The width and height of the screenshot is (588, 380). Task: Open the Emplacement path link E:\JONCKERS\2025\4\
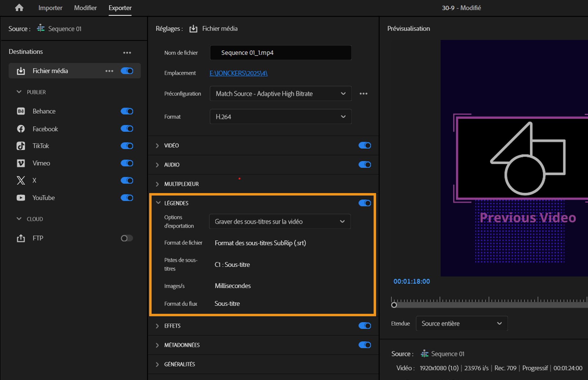(x=238, y=73)
